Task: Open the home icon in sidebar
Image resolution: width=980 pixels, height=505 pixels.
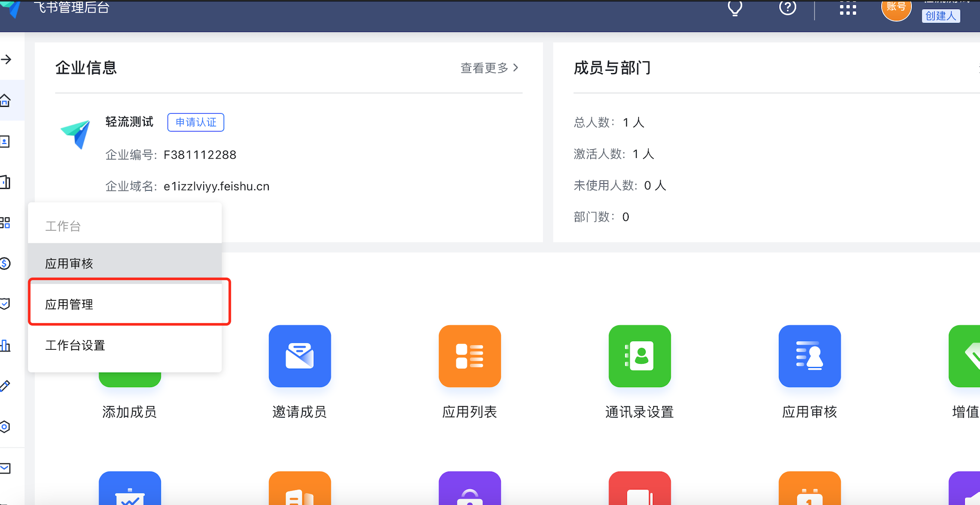Action: click(x=5, y=100)
